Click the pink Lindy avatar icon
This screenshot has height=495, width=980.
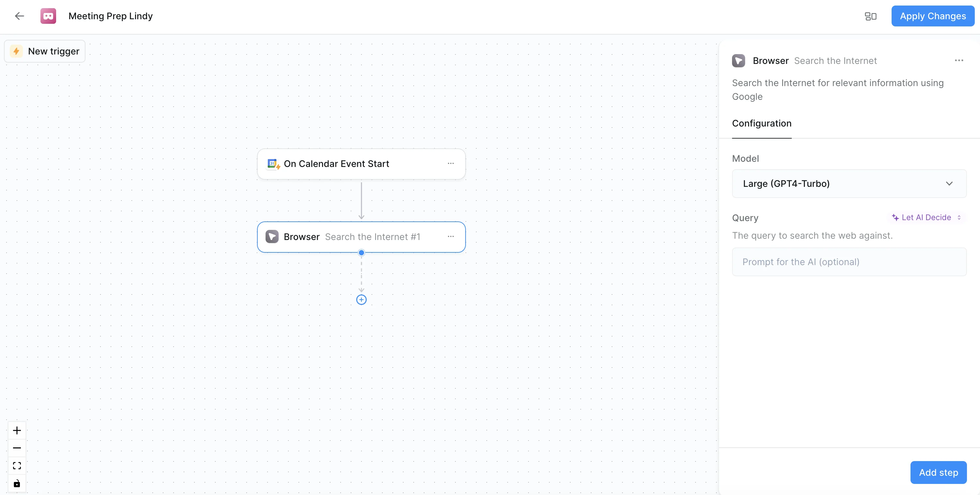[x=48, y=16]
